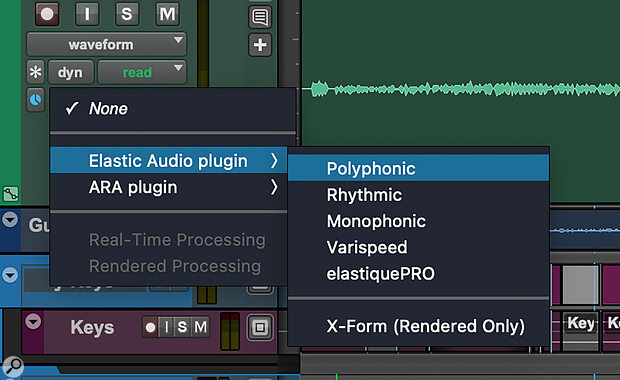The width and height of the screenshot is (620, 380).
Task: Click the Keys track level meter
Action: (230, 331)
